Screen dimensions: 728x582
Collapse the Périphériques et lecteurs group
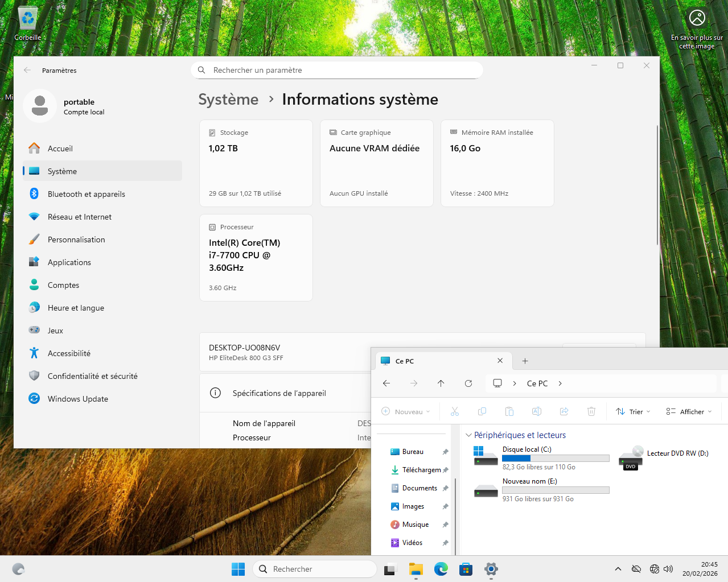pyautogui.click(x=468, y=435)
